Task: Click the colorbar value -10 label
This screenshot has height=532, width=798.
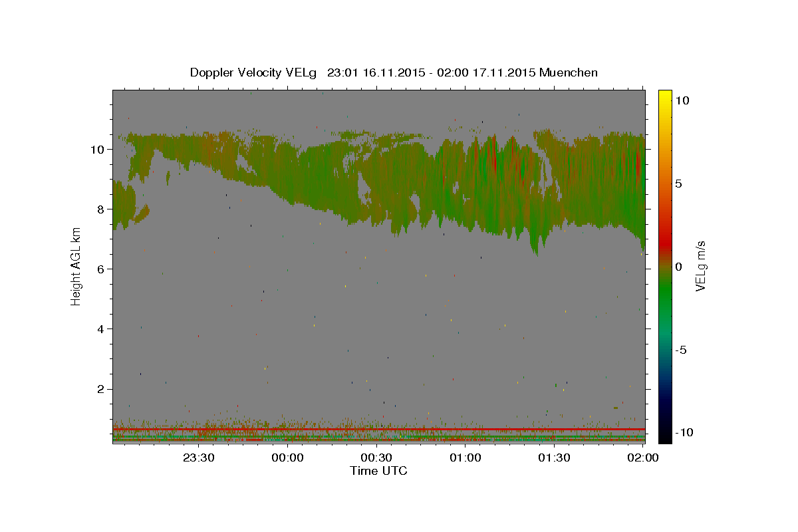Action: 684,433
